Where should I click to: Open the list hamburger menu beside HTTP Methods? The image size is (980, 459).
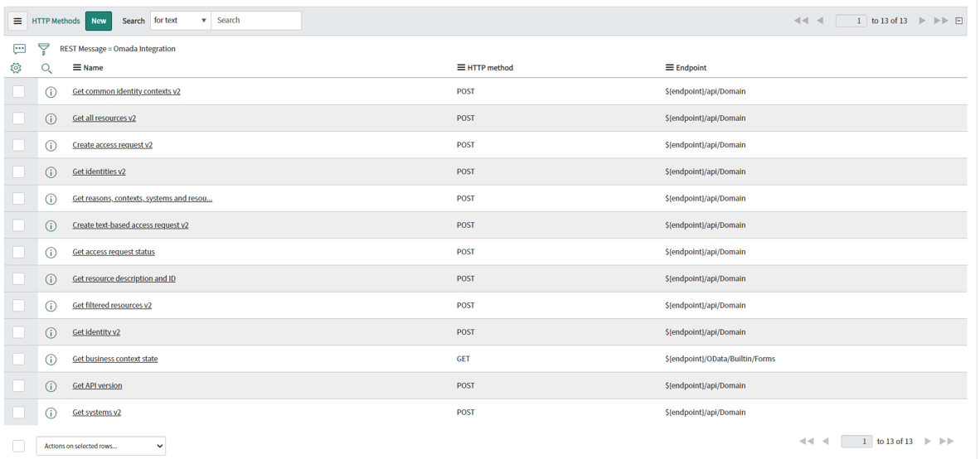click(x=17, y=21)
